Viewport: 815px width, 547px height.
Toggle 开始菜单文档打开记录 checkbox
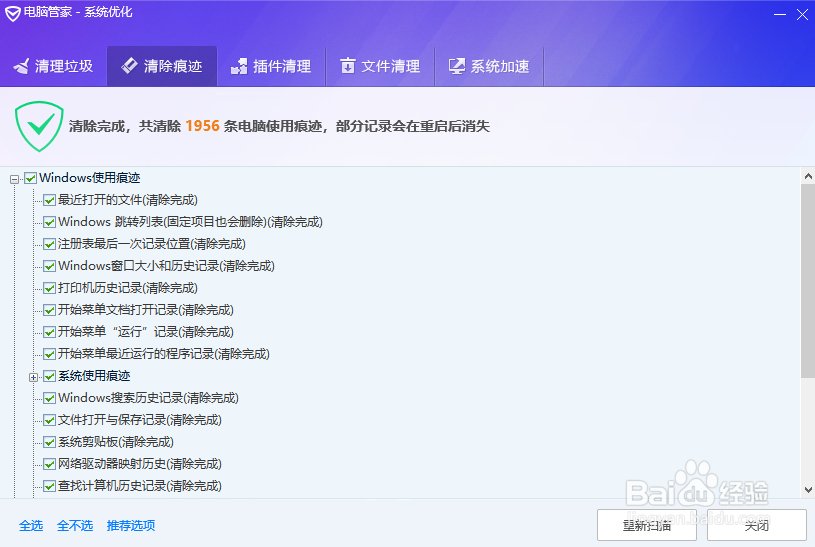(x=49, y=310)
